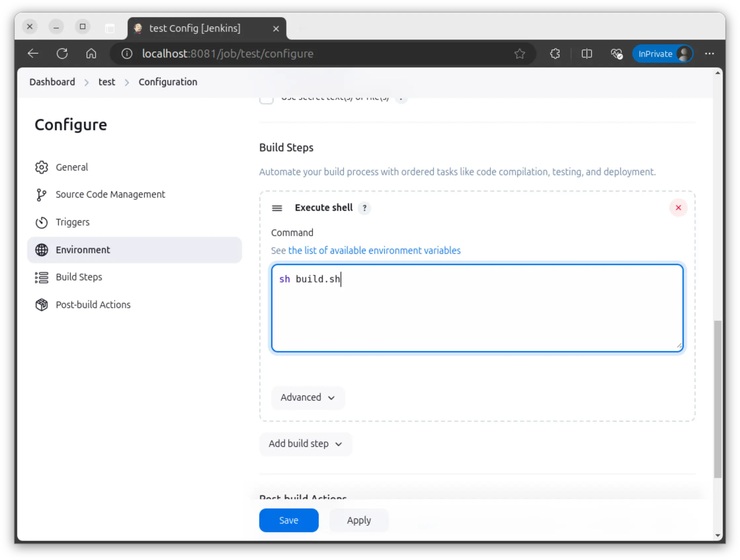Viewport: 740px width, 560px height.
Task: Open browser settings and more menu
Action: pos(709,54)
